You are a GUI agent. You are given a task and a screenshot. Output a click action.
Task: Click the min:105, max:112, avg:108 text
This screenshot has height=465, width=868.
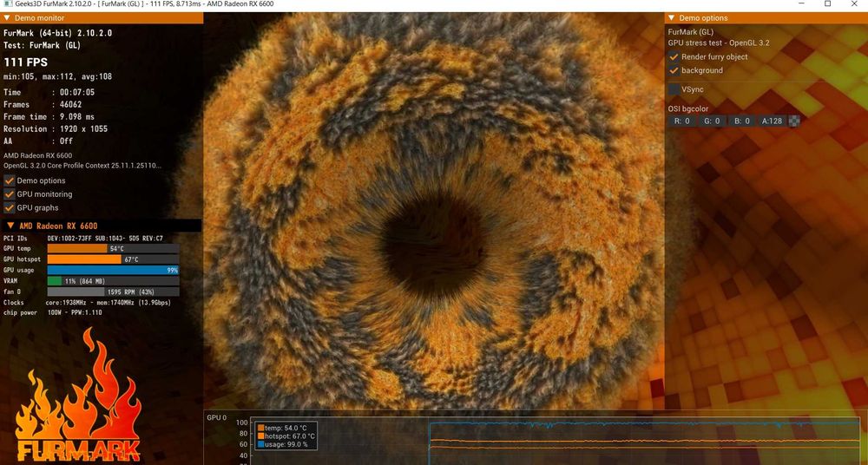click(57, 76)
